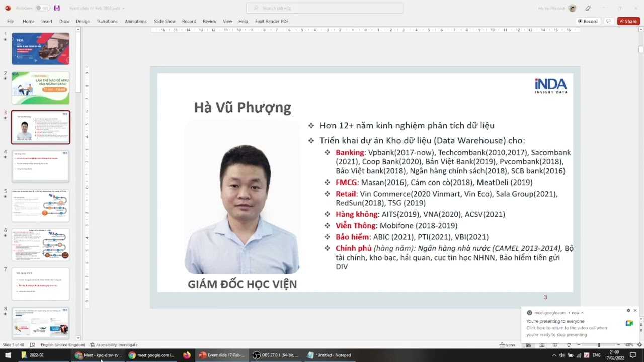This screenshot has height=362, width=644.
Task: Open the Slide Show tab
Action: [x=165, y=21]
